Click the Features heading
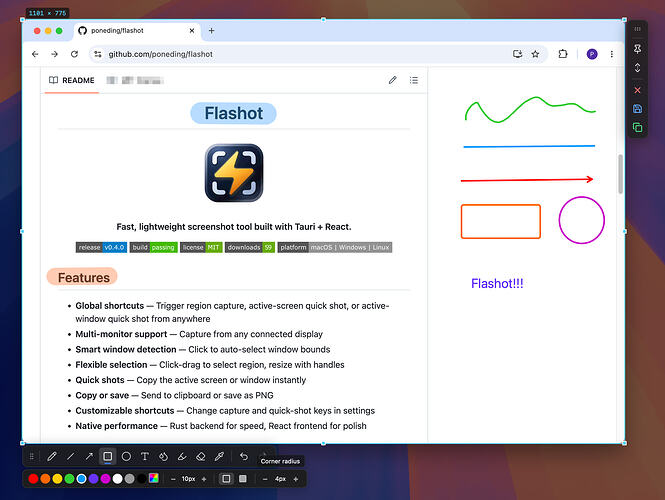Viewport: 665px width, 500px height. (84, 277)
